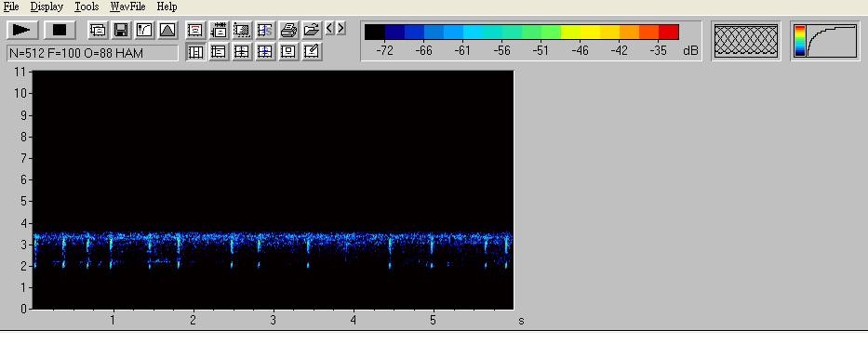Click the left arrow navigation button
Viewport: 868px width, 357px height.
coord(330,28)
